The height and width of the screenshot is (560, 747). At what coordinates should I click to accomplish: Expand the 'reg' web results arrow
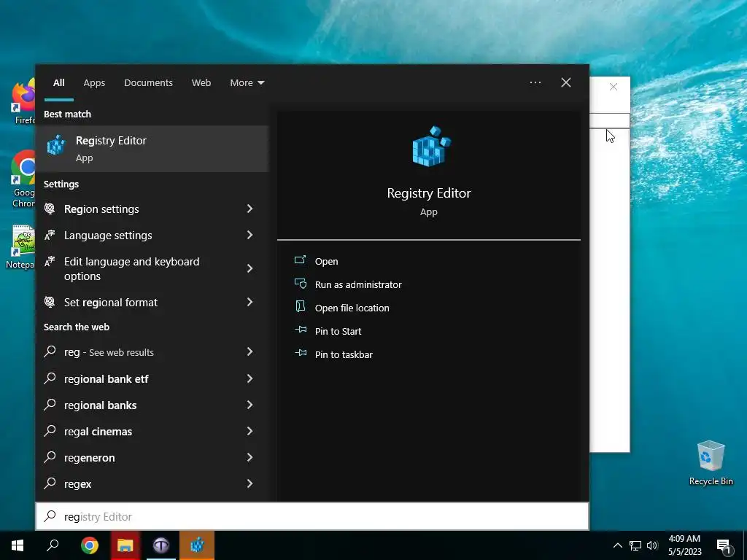click(x=249, y=351)
